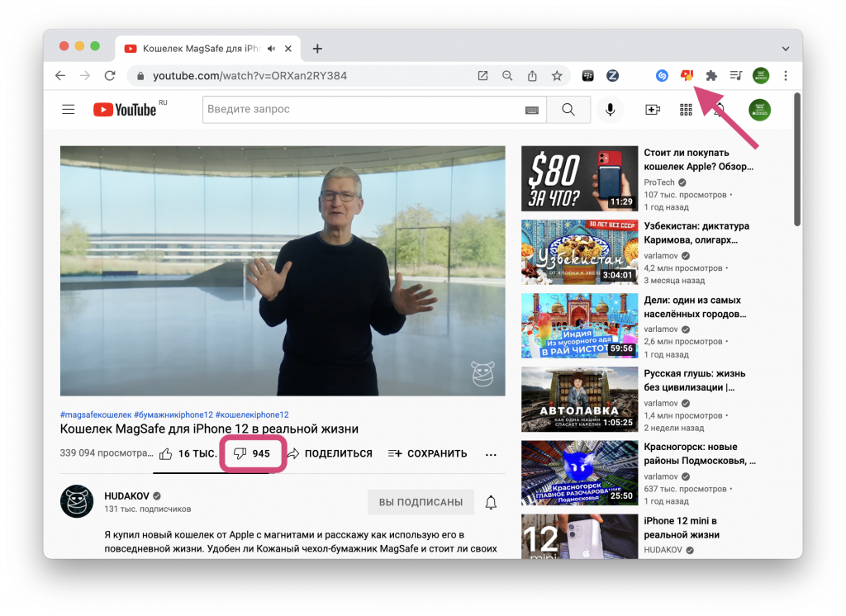Click the zoom magnifier in address bar
This screenshot has height=616, width=846.
pyautogui.click(x=507, y=76)
